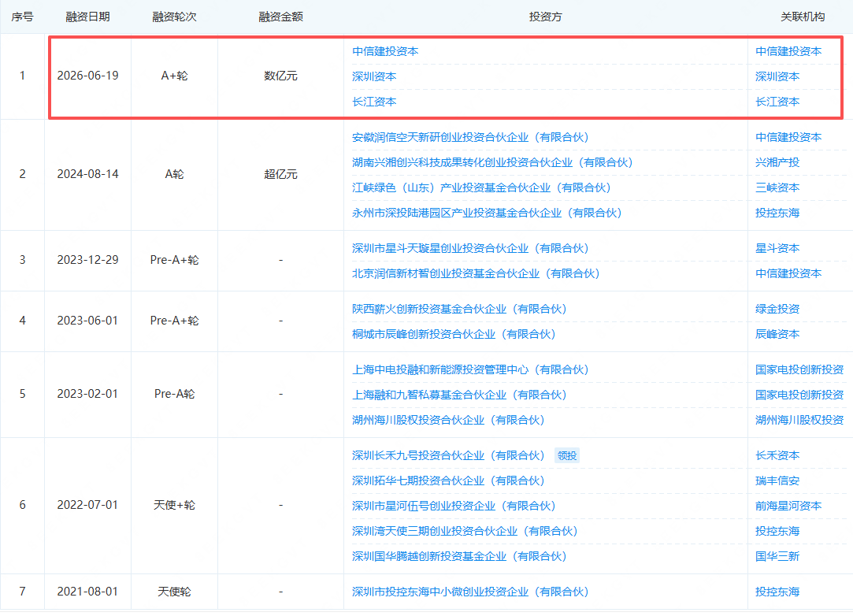The width and height of the screenshot is (853, 616).
Task: Open 深圳市投控东海中小微创业投资企业 link
Action: coord(470,592)
